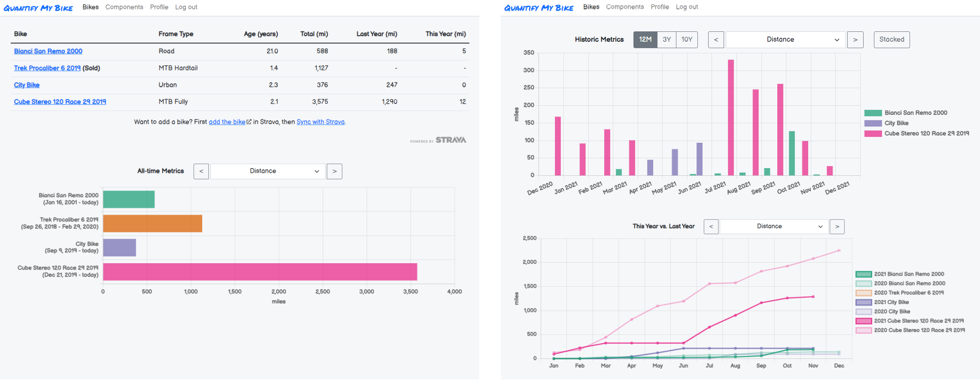
Task: Click Log out in right panel navbar
Action: click(x=687, y=7)
